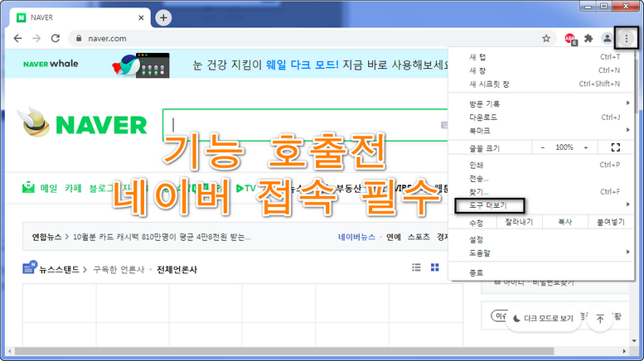Expand 방문 기록 submenu
The height and width of the screenshot is (361, 644).
tap(541, 103)
